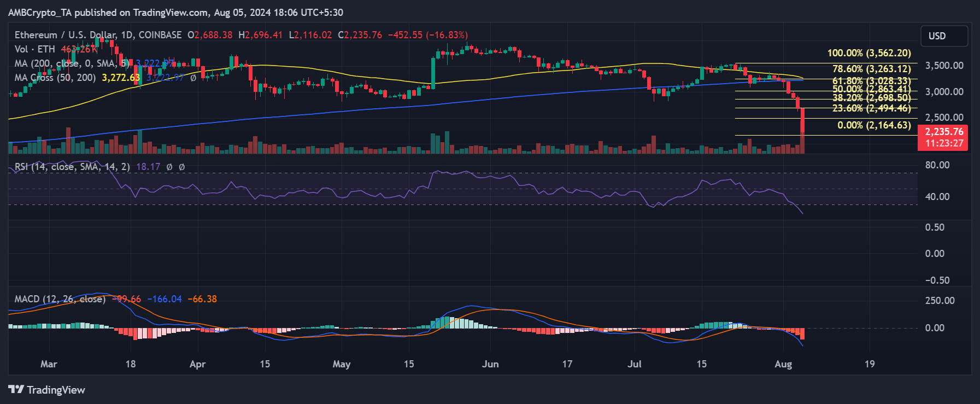Click the closing price C2,235.76 in header
Image resolution: width=980 pixels, height=404 pixels.
tap(360, 35)
